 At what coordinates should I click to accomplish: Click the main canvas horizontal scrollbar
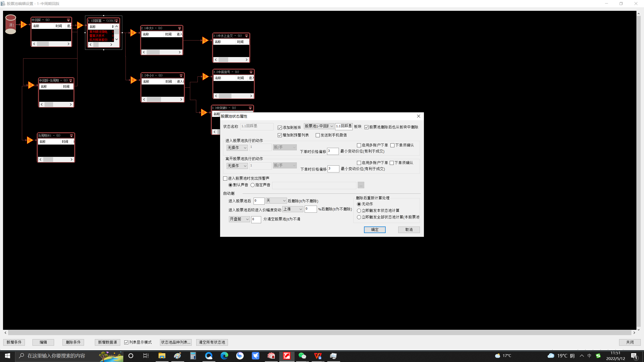coord(319,333)
